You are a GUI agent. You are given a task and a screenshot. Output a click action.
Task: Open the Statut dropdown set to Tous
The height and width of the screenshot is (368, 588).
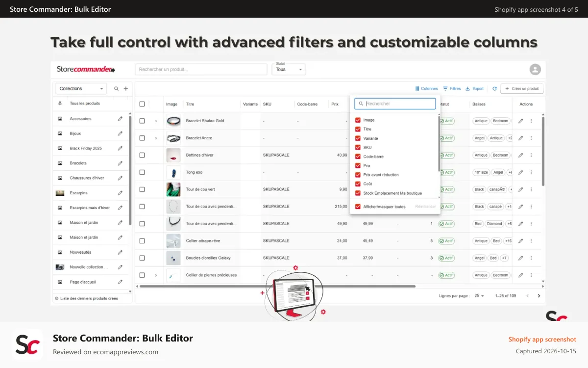289,69
